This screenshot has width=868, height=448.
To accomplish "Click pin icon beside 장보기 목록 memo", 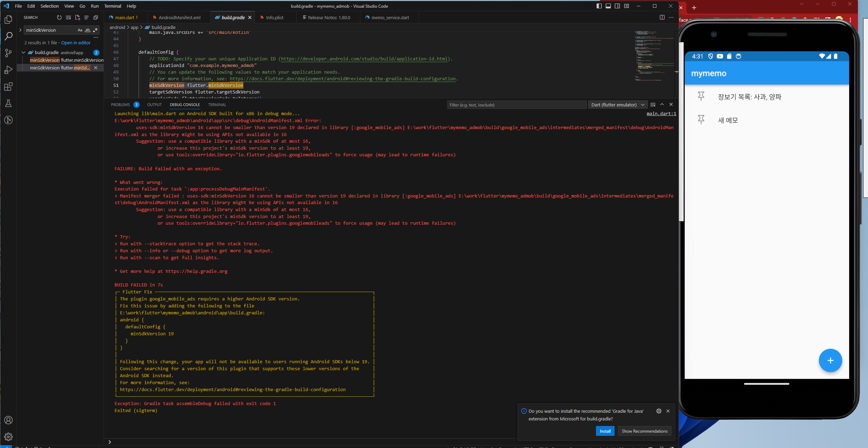I will point(701,96).
